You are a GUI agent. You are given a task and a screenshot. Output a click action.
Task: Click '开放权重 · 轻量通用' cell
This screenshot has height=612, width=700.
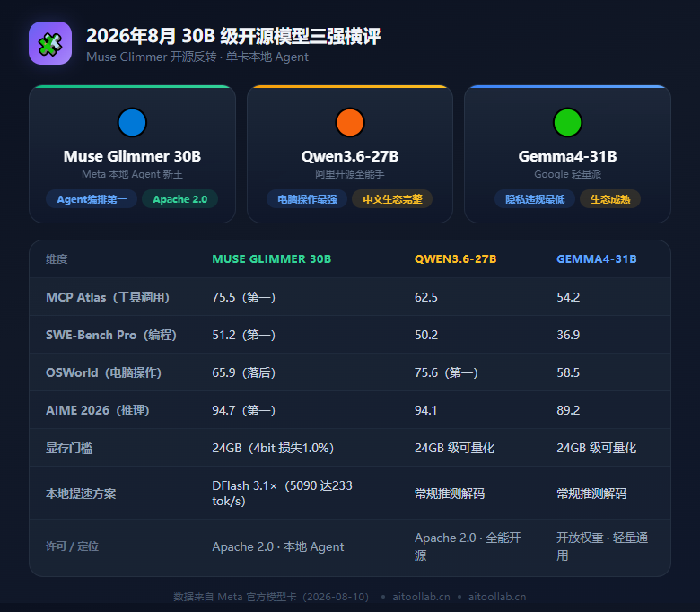(x=602, y=546)
